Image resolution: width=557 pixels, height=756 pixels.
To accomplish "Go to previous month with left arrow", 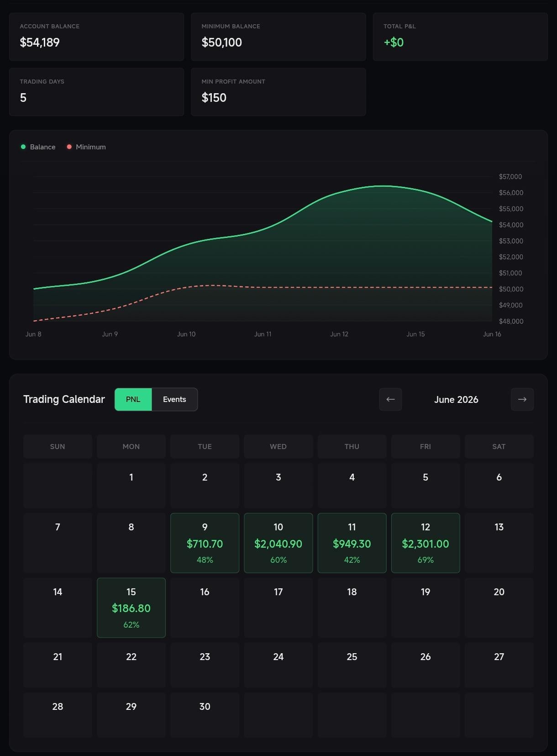I will point(390,399).
